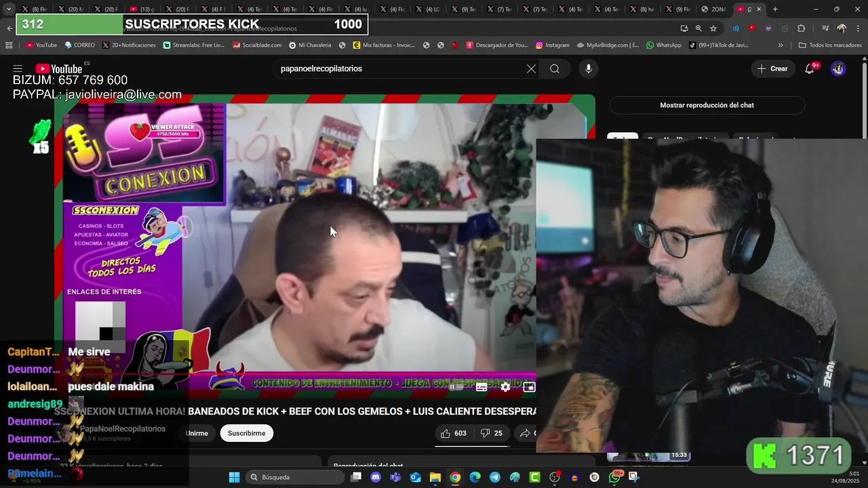Open the player settings gear
The image size is (868, 488).
coord(505,387)
